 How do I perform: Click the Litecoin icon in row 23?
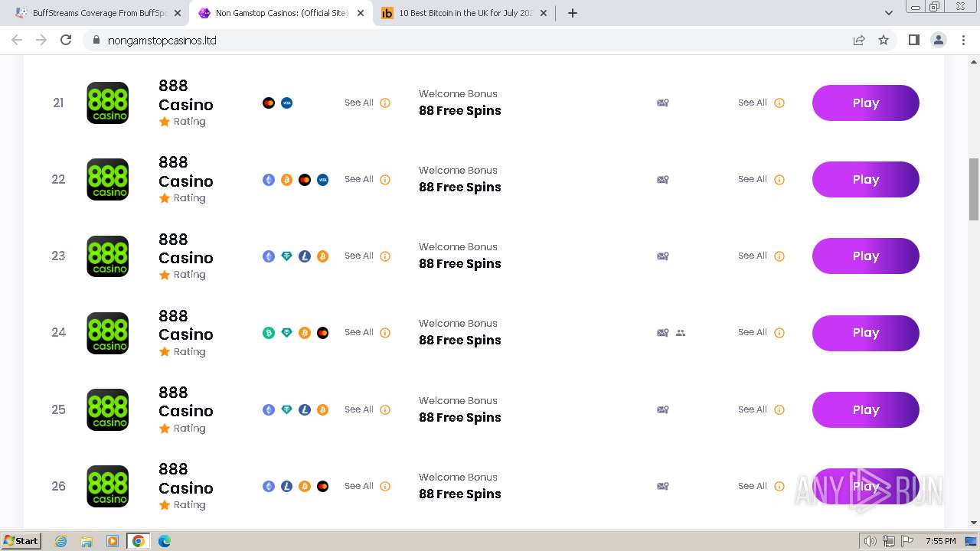click(305, 256)
